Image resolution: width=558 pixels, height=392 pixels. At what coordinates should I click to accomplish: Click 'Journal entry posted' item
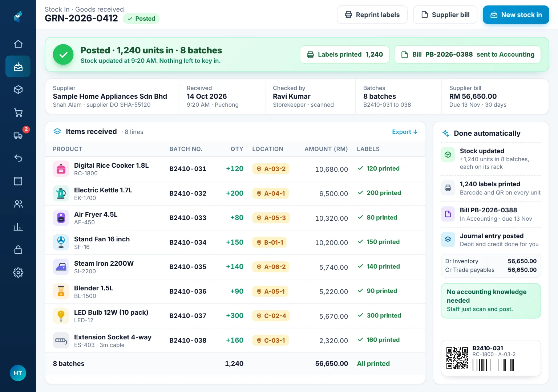coord(491,240)
